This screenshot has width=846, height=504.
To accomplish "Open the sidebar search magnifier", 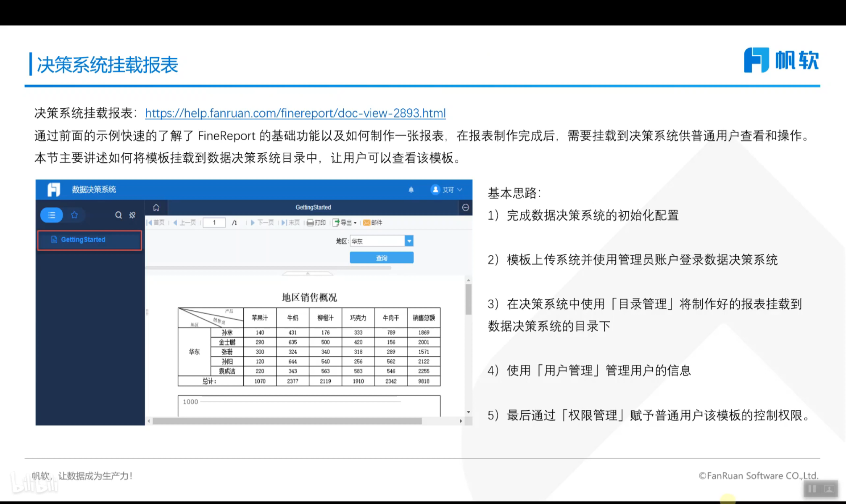I will tap(119, 215).
